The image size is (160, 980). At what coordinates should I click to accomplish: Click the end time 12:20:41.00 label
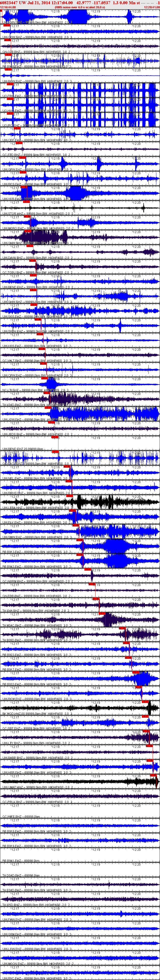coord(152,7)
